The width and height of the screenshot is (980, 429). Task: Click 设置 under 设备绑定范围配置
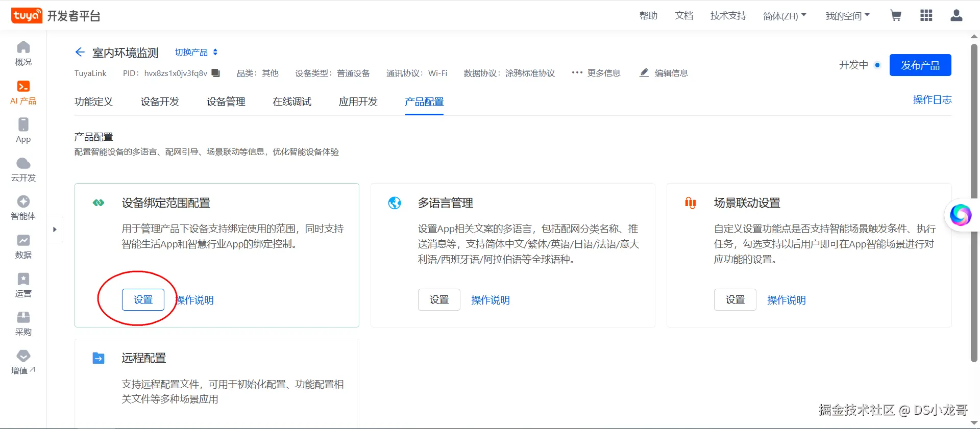tap(143, 300)
